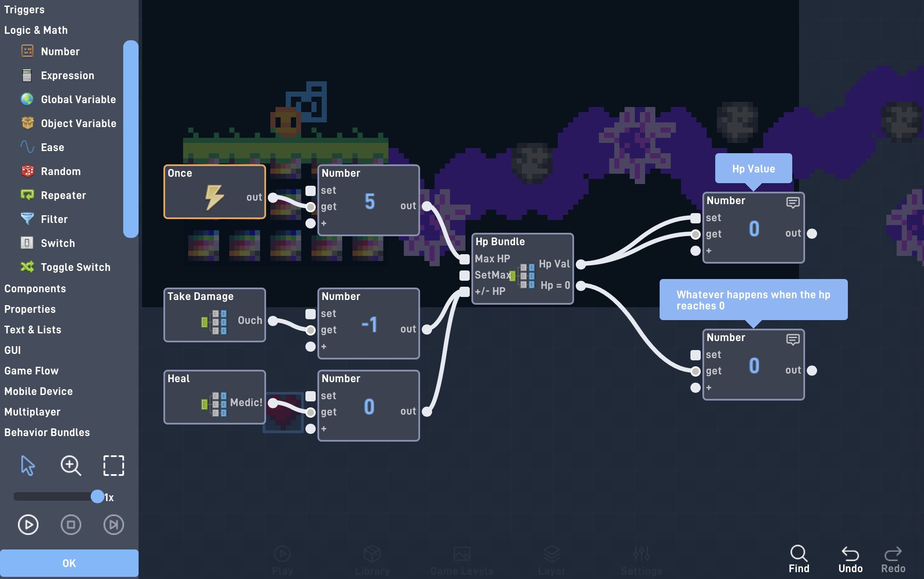The height and width of the screenshot is (579, 924).
Task: Open comment on Hp Value Number node
Action: pos(793,202)
